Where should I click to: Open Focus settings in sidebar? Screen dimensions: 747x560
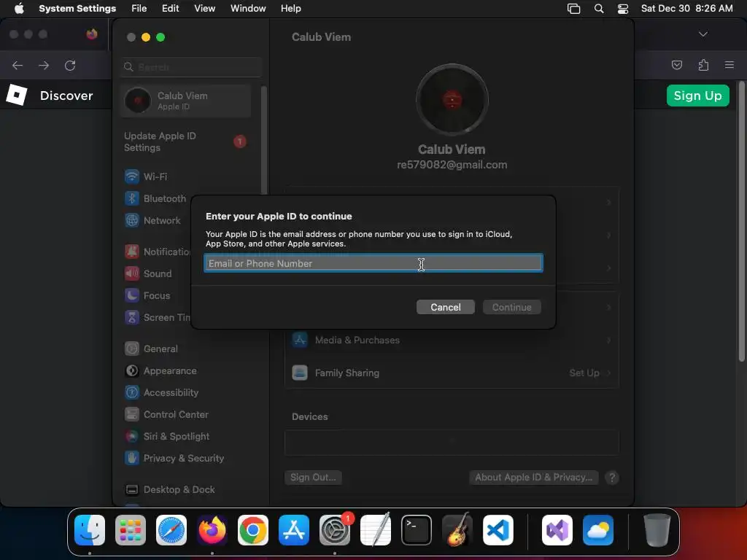tap(157, 296)
